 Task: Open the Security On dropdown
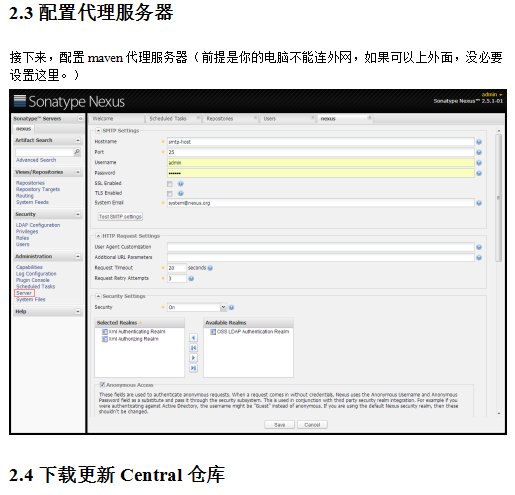(197, 307)
